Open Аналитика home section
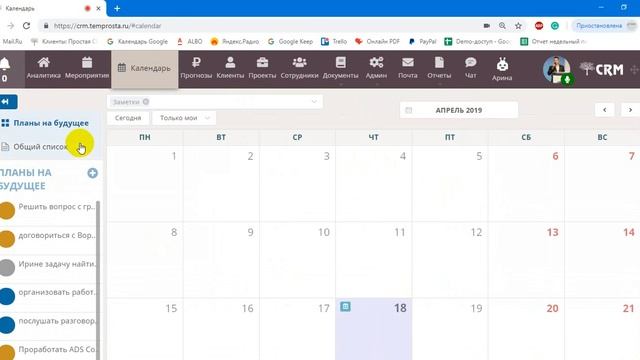The height and width of the screenshot is (360, 640). [44, 68]
